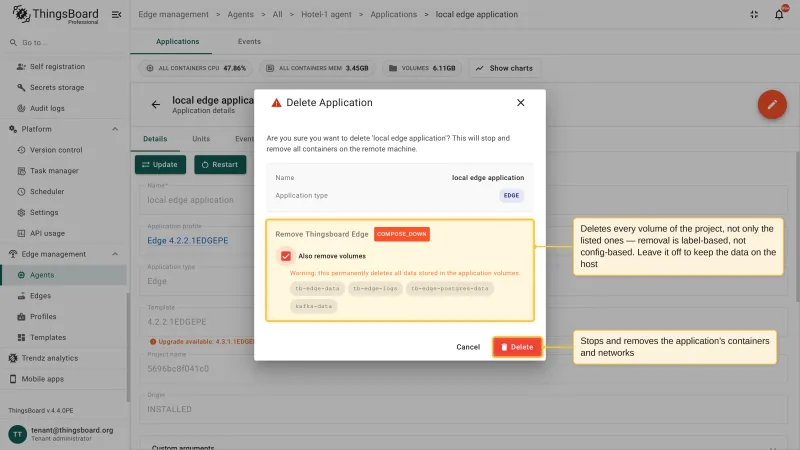Click the Restart button
The height and width of the screenshot is (450, 800).
point(220,165)
